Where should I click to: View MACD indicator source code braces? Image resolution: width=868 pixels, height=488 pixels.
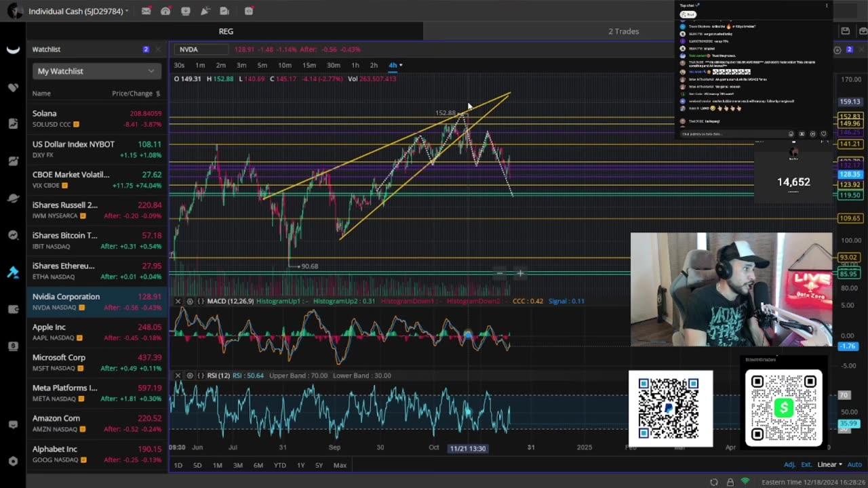pyautogui.click(x=201, y=301)
